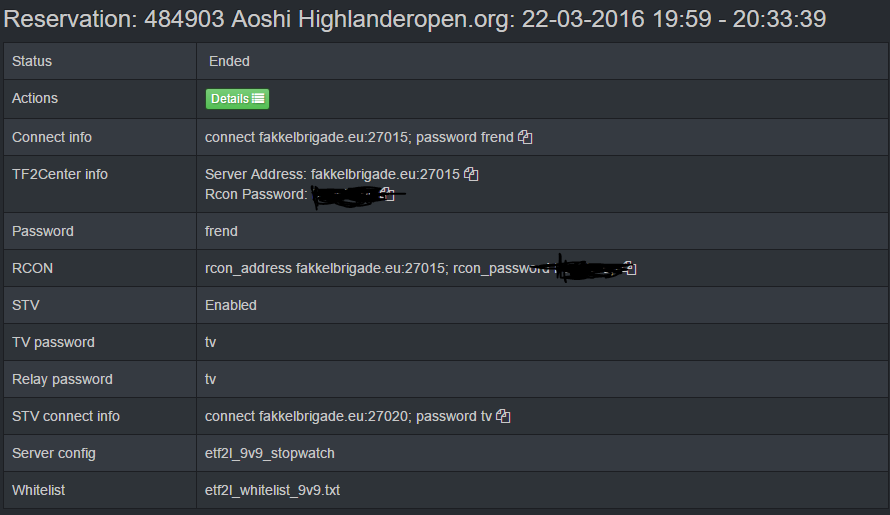This screenshot has width=890, height=515.
Task: Select the etf2l_whitelist_9v9.txt whitelist value
Action: [273, 490]
